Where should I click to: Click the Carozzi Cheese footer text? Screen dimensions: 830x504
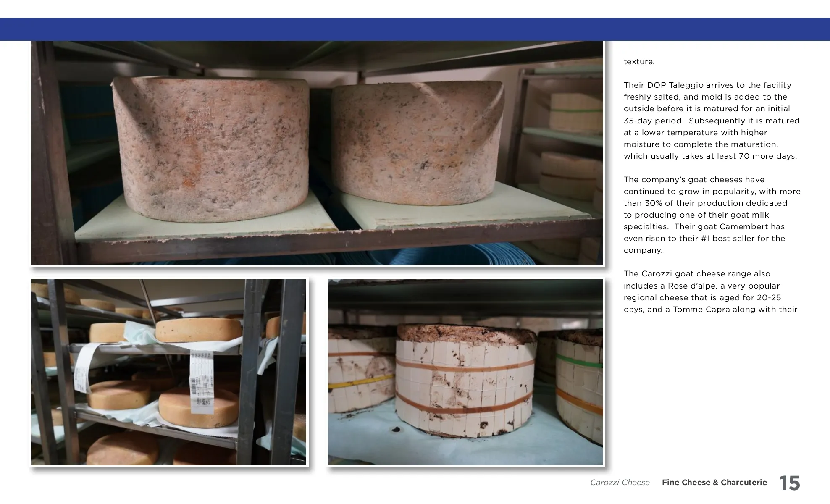620,483
